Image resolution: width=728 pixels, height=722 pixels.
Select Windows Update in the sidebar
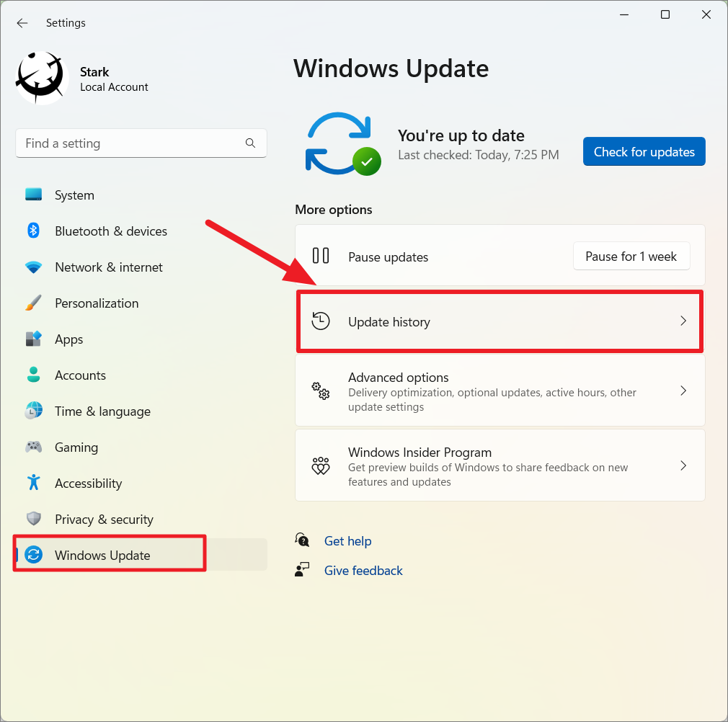(141, 555)
